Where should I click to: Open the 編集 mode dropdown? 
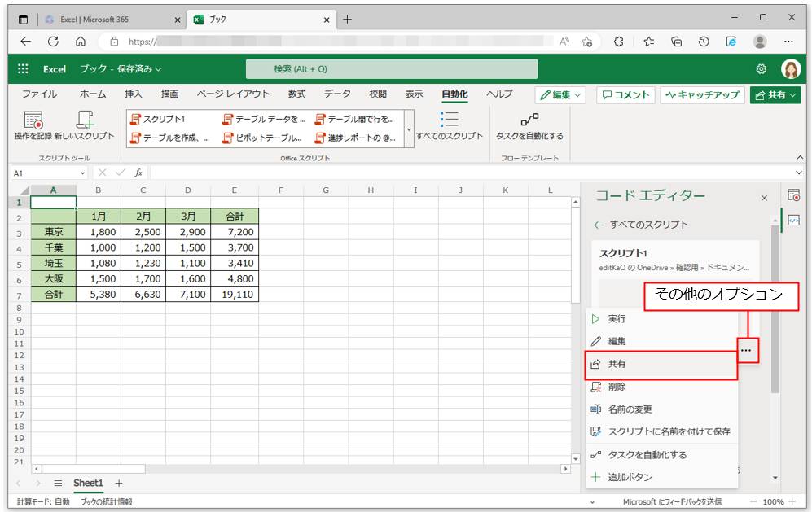[x=561, y=95]
